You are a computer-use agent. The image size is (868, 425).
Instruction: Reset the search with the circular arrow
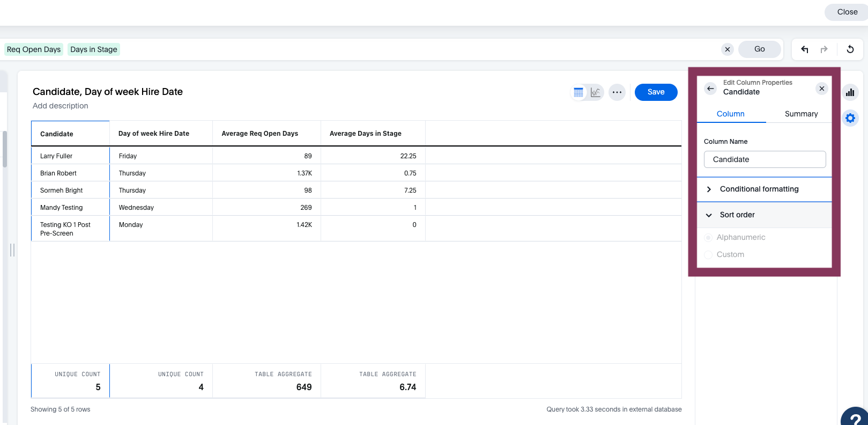(850, 49)
